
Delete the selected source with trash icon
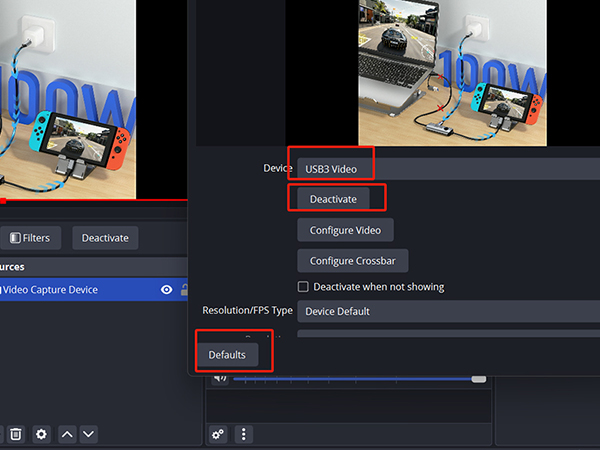tap(16, 434)
